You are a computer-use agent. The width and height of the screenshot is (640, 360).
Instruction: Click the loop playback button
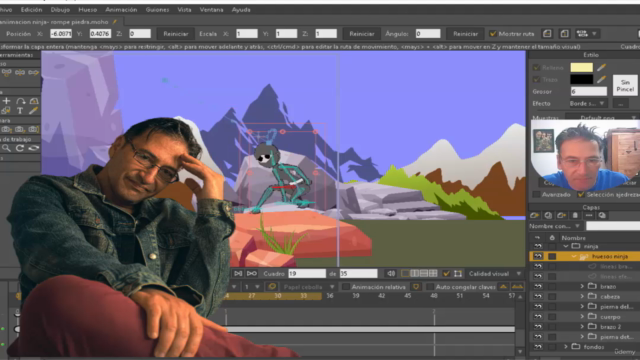[x=252, y=273]
